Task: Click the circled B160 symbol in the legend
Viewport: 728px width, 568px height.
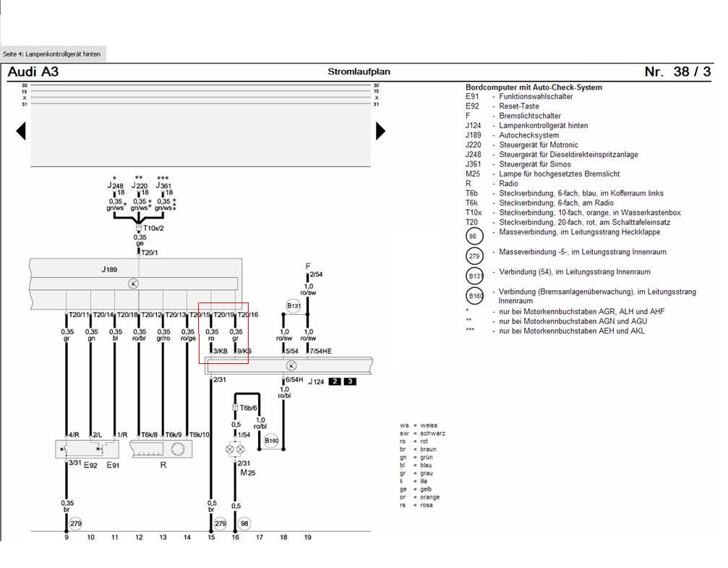Action: pos(474,297)
